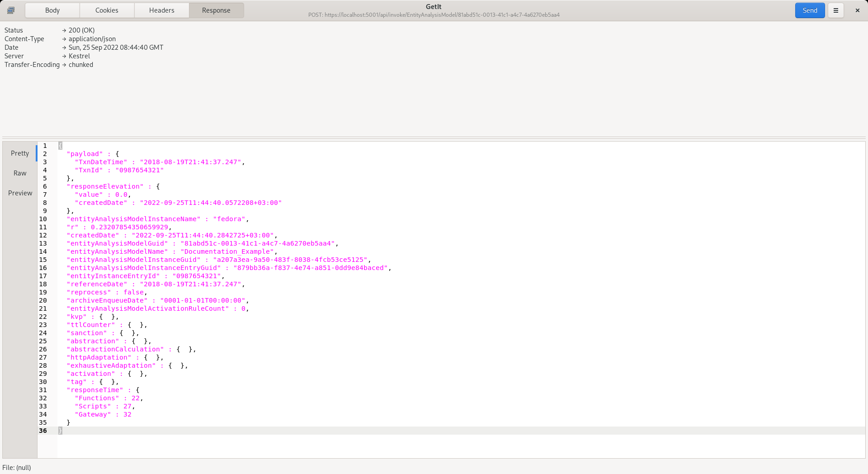Image resolution: width=868 pixels, height=474 pixels.
Task: Click the "entityAnalysisModelInstanceName" fedora line
Action: [x=158, y=219]
